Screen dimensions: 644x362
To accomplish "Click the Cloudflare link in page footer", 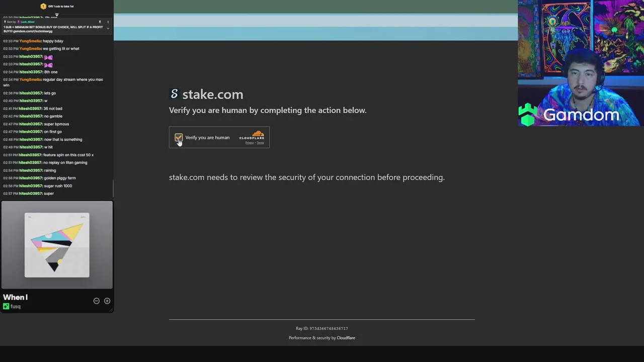I will tap(346, 338).
